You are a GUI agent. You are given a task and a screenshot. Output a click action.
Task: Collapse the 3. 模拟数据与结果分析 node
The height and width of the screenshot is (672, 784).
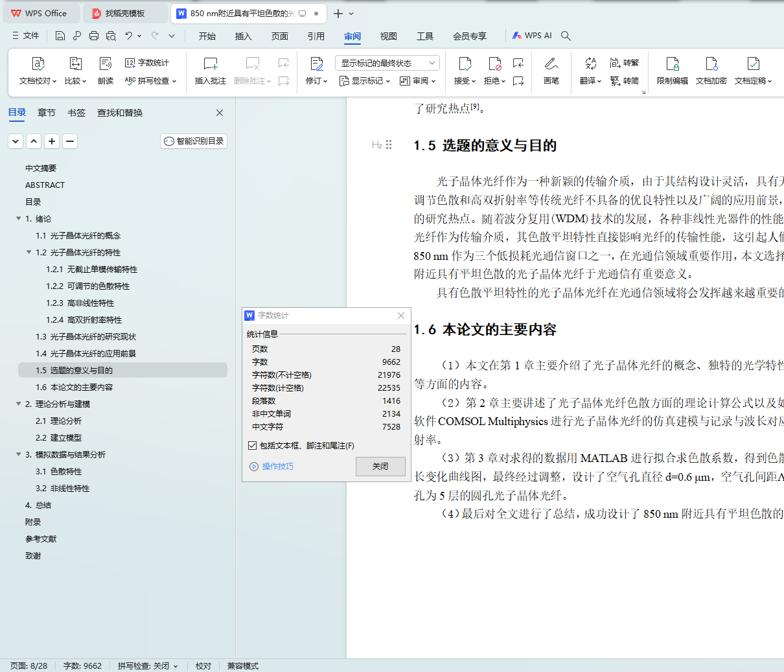click(x=18, y=455)
